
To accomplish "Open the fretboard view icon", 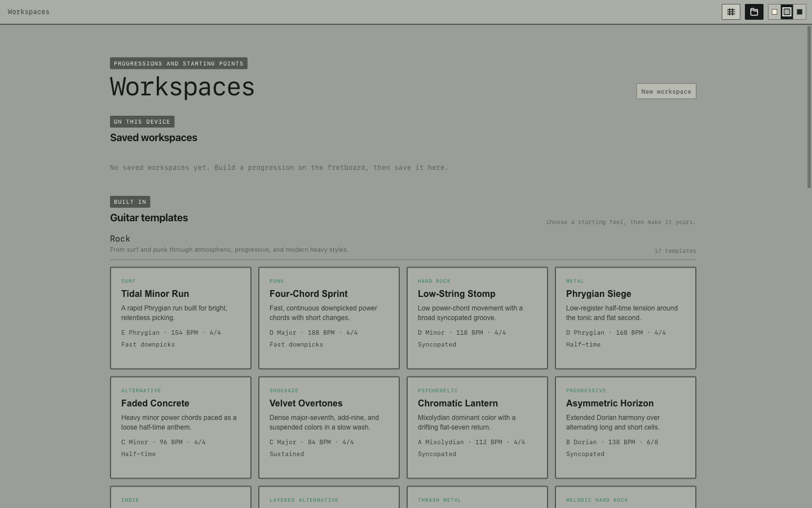I will [731, 12].
